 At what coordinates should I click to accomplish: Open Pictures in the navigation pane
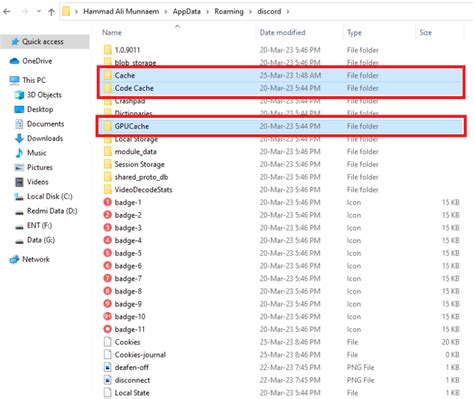40,167
